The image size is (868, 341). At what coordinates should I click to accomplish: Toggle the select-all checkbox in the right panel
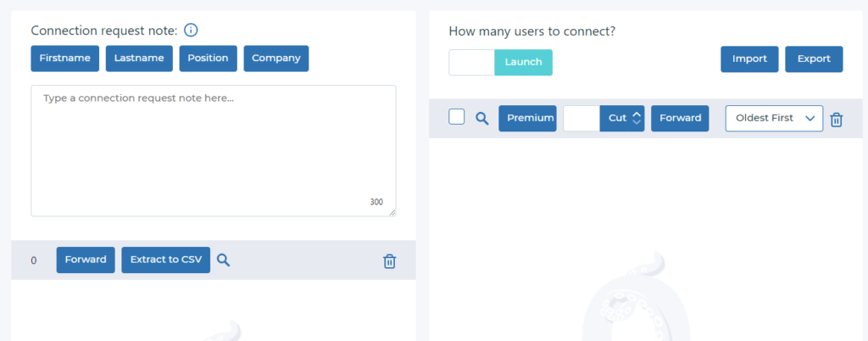pos(457,117)
